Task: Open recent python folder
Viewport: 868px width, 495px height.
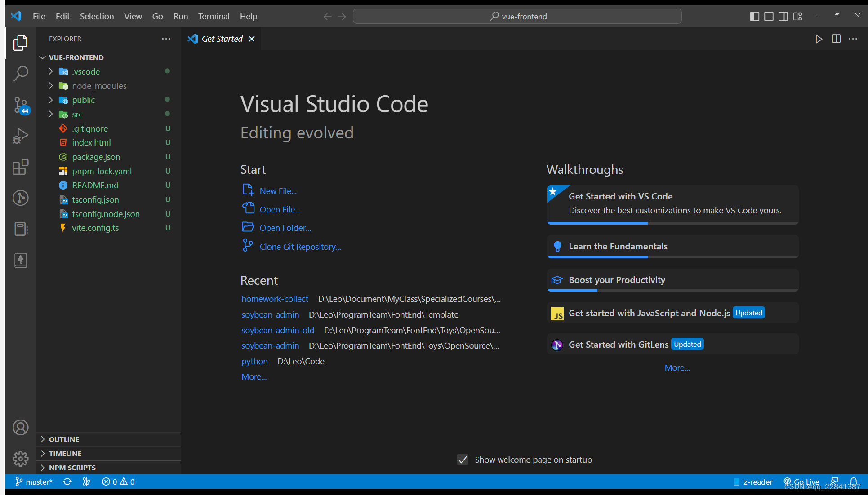Action: point(254,361)
